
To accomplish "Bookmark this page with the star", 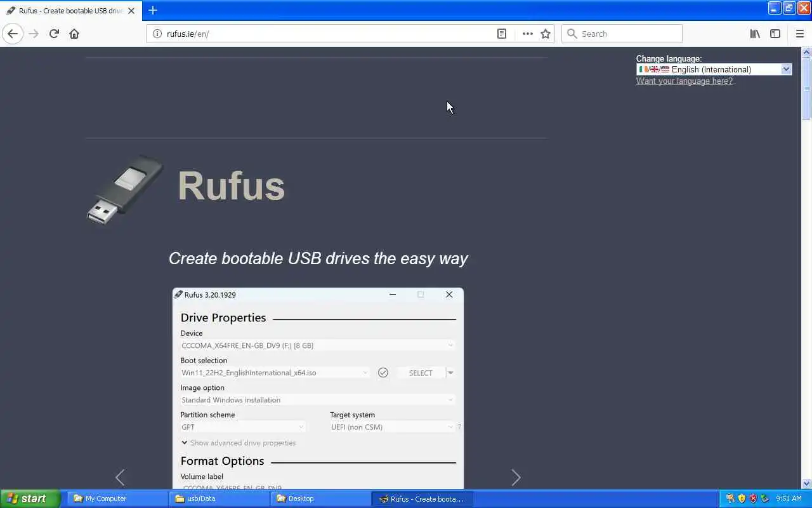I will coord(546,34).
